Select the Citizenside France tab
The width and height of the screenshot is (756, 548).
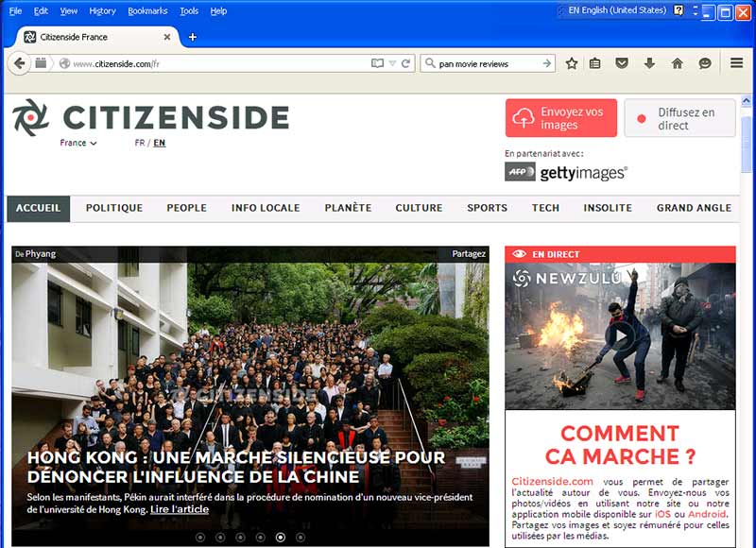96,37
